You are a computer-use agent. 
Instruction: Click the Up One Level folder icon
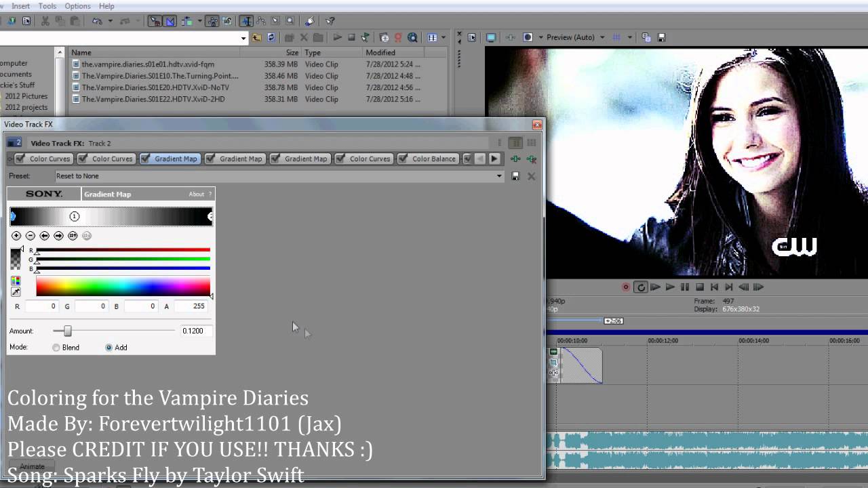tap(256, 38)
